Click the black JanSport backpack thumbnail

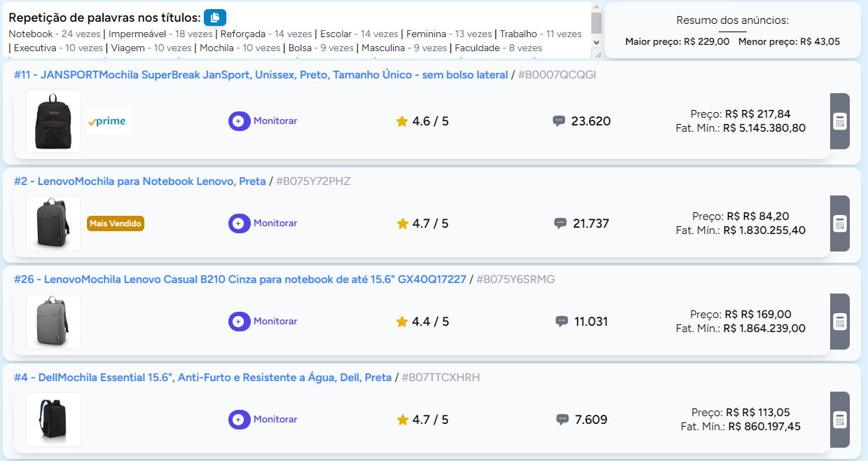click(x=53, y=121)
